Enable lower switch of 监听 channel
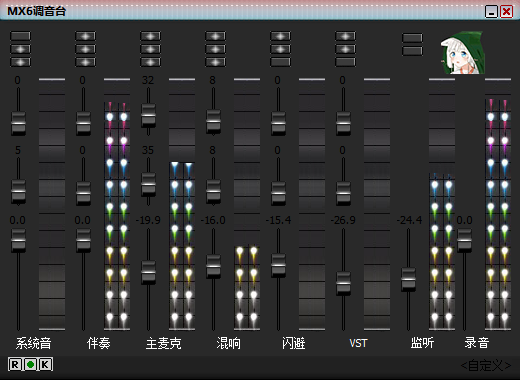520x380 pixels. [x=412, y=51]
